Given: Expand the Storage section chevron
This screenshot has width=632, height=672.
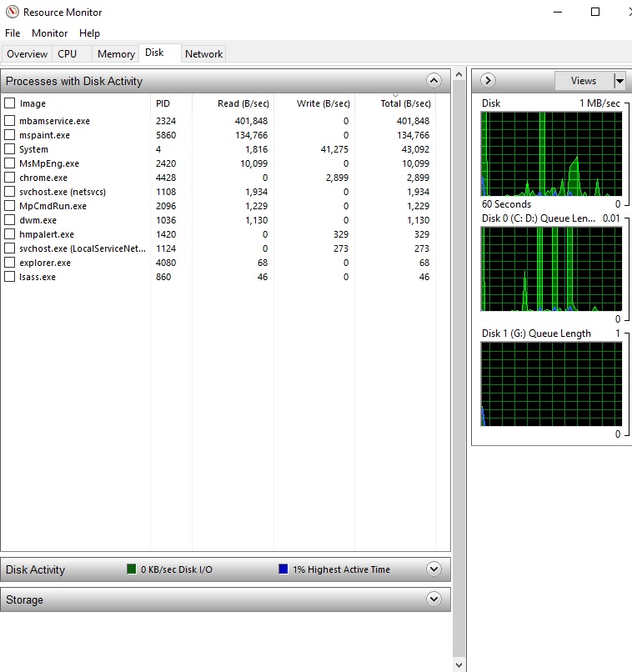Looking at the screenshot, I should [x=434, y=599].
